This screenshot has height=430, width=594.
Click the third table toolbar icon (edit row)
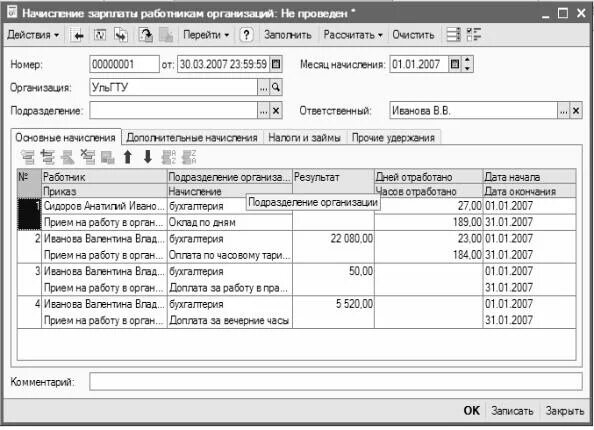coord(68,157)
